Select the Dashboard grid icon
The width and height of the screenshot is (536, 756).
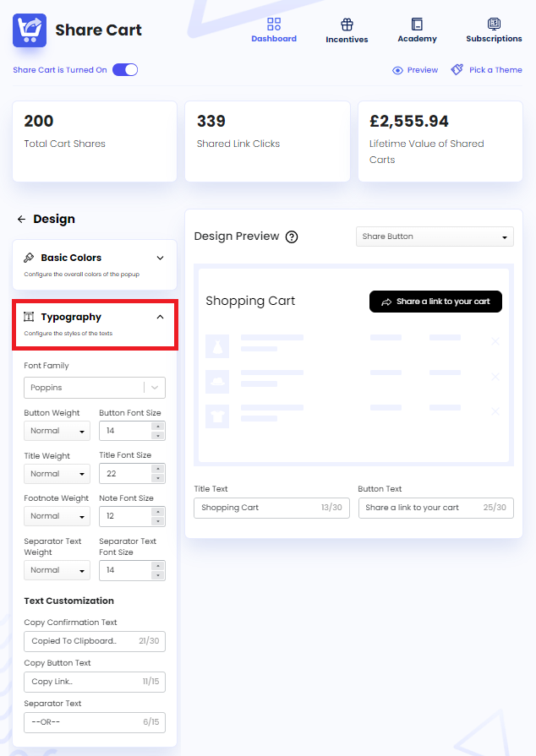(x=274, y=24)
